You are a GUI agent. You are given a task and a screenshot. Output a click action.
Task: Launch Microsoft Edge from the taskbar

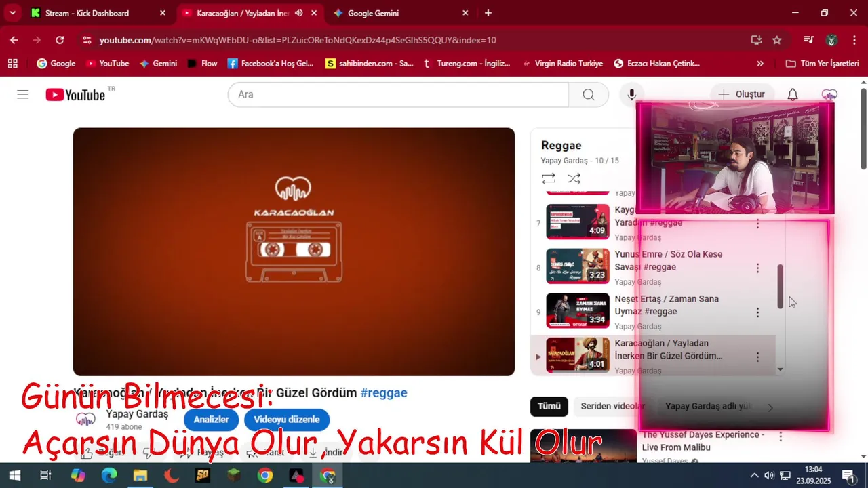[x=109, y=475]
